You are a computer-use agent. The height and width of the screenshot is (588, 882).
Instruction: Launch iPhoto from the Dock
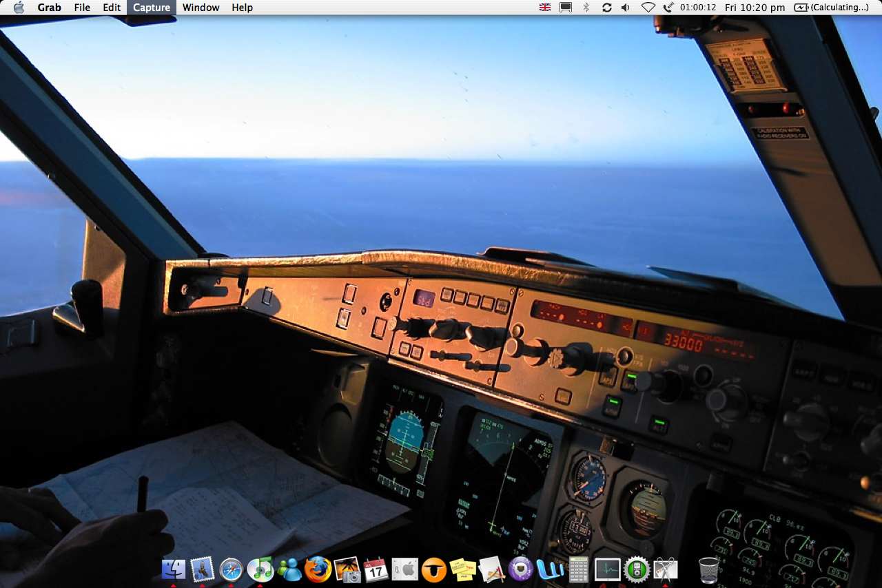pos(347,569)
